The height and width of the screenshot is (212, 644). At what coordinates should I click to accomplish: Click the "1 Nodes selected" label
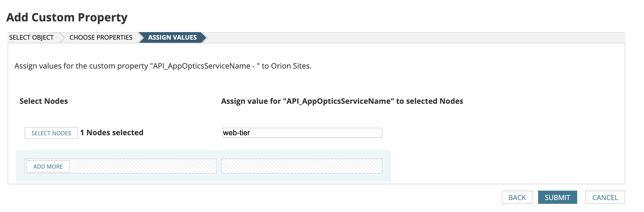112,133
